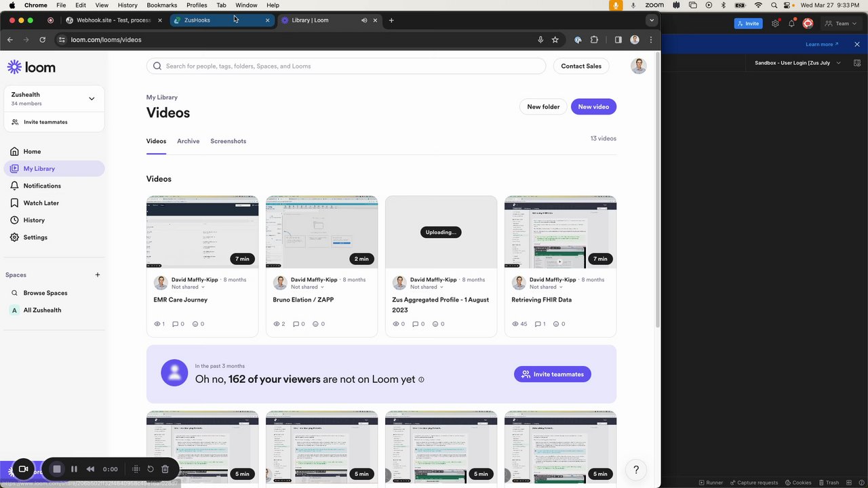The height and width of the screenshot is (488, 868).
Task: Restart recording with circular arrow icon
Action: [x=151, y=469]
